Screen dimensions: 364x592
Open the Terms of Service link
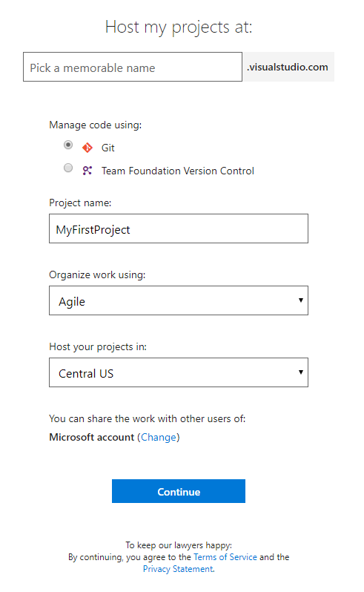point(225,557)
